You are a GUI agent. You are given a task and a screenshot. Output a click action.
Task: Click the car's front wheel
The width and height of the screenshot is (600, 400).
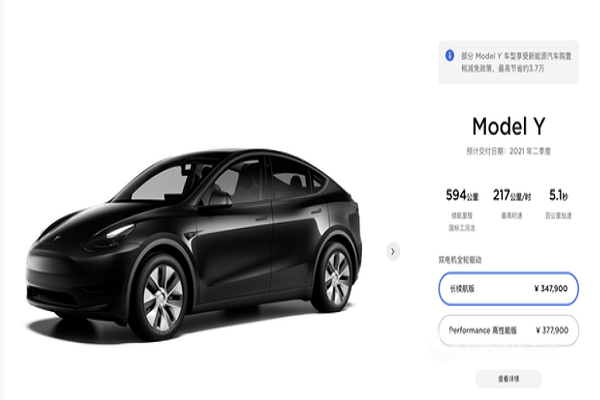[162, 298]
